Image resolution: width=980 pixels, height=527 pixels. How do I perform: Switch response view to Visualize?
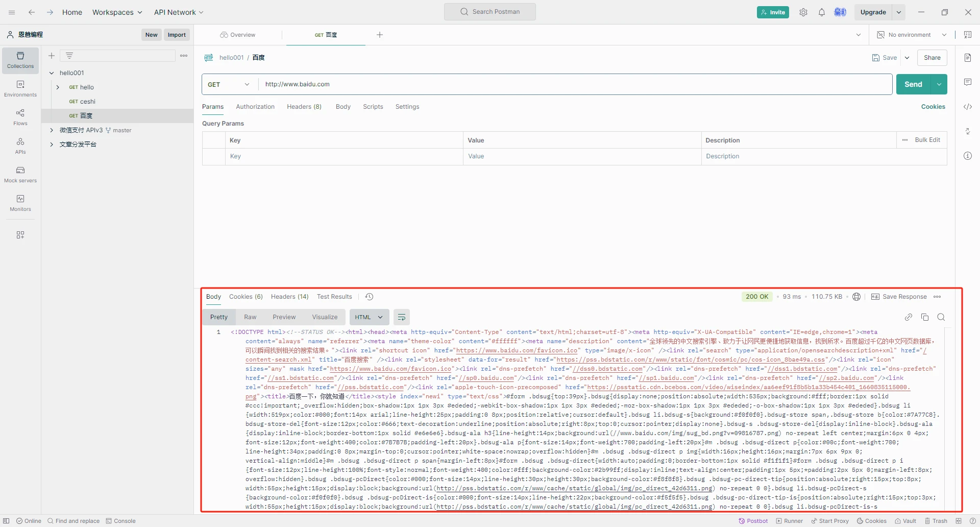click(325, 317)
